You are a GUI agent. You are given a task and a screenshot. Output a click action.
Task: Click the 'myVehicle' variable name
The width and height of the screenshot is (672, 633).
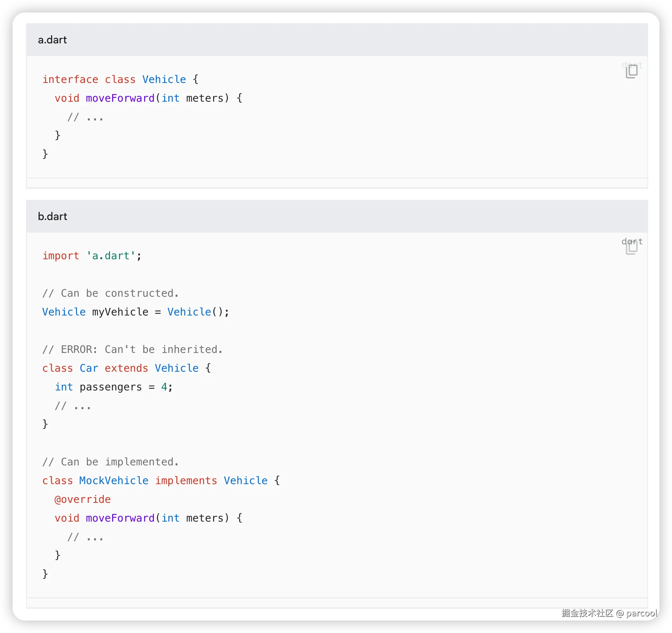[120, 312]
